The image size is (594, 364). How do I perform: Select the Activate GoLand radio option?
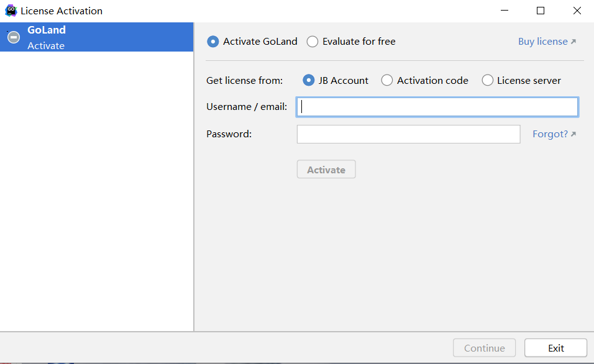tap(213, 42)
